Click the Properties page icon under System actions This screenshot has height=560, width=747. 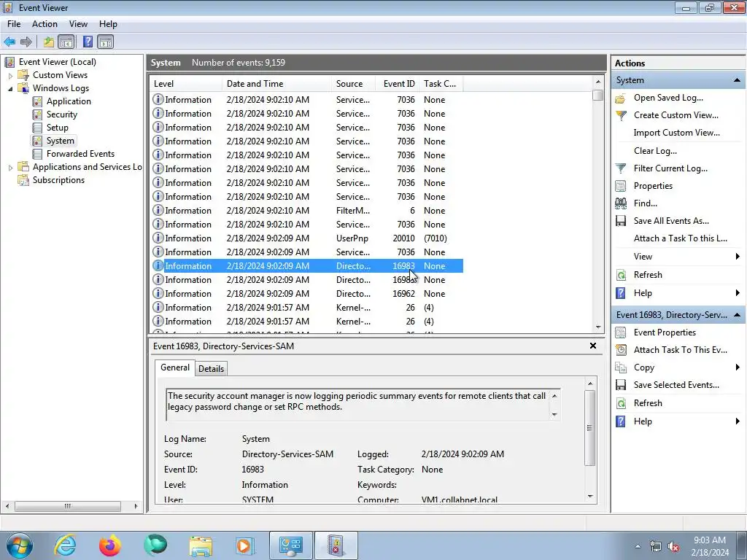[621, 186]
